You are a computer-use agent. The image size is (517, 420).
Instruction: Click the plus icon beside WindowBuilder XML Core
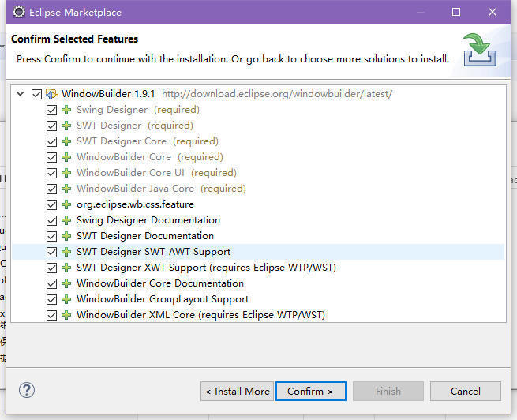click(x=66, y=315)
